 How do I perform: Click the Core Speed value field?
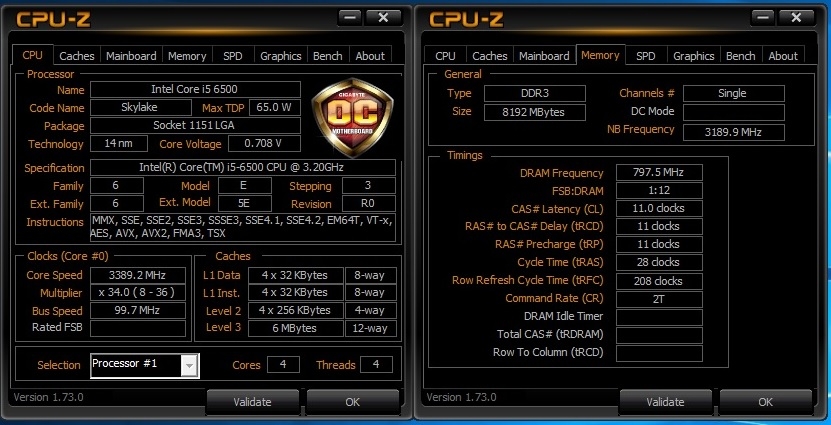pos(138,275)
